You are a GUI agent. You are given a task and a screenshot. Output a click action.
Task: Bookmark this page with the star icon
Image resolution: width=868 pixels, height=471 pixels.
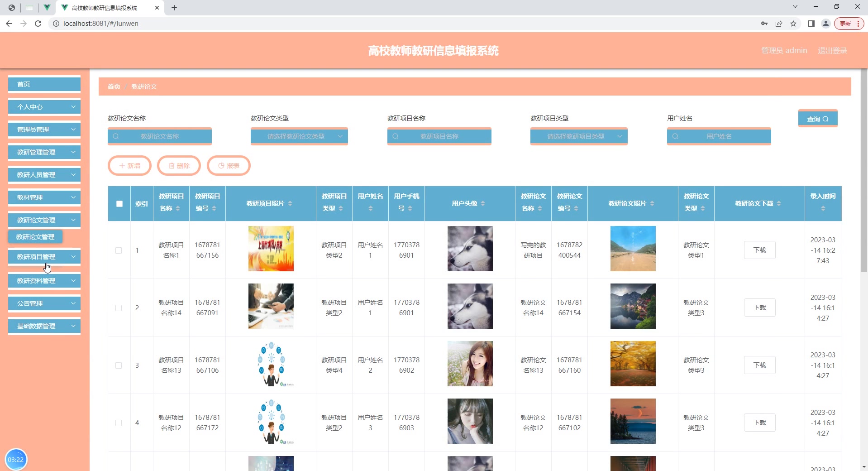tap(793, 24)
